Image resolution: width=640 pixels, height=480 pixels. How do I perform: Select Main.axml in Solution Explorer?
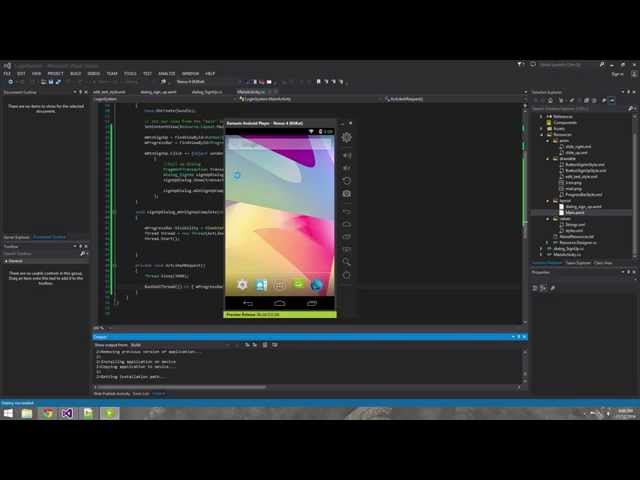point(575,213)
